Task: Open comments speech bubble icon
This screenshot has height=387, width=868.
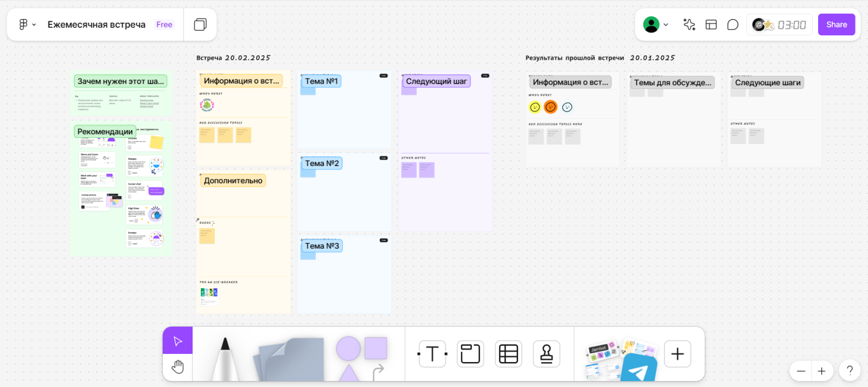Action: tap(732, 24)
